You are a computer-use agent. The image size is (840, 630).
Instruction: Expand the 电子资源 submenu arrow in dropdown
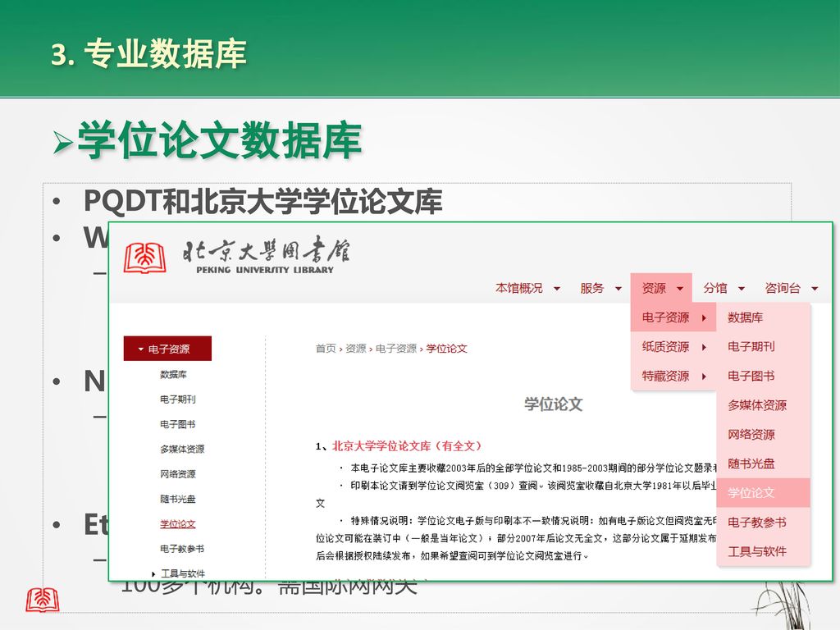704,318
